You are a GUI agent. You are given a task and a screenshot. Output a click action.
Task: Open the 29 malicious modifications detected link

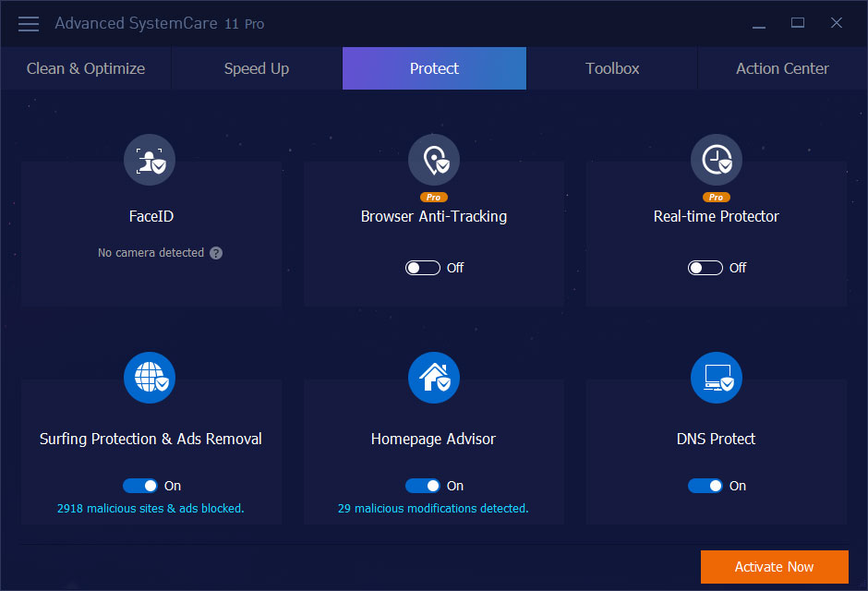coord(433,509)
